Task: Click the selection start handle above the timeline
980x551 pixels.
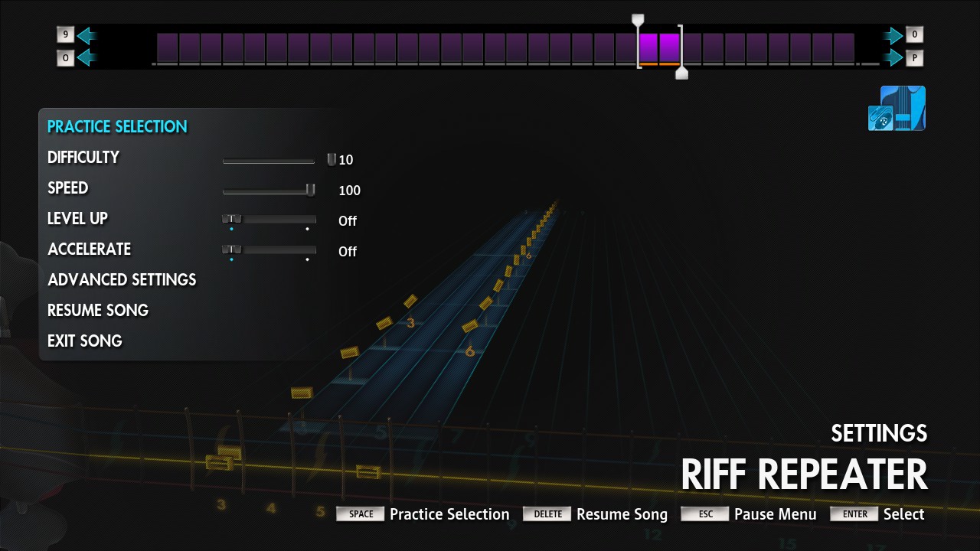Action: click(x=638, y=19)
